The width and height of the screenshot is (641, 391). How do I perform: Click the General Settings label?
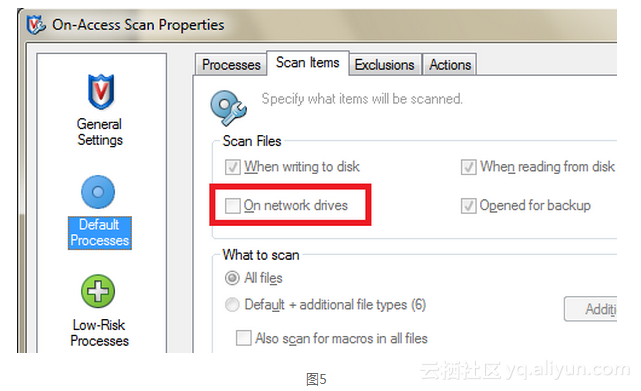[100, 132]
